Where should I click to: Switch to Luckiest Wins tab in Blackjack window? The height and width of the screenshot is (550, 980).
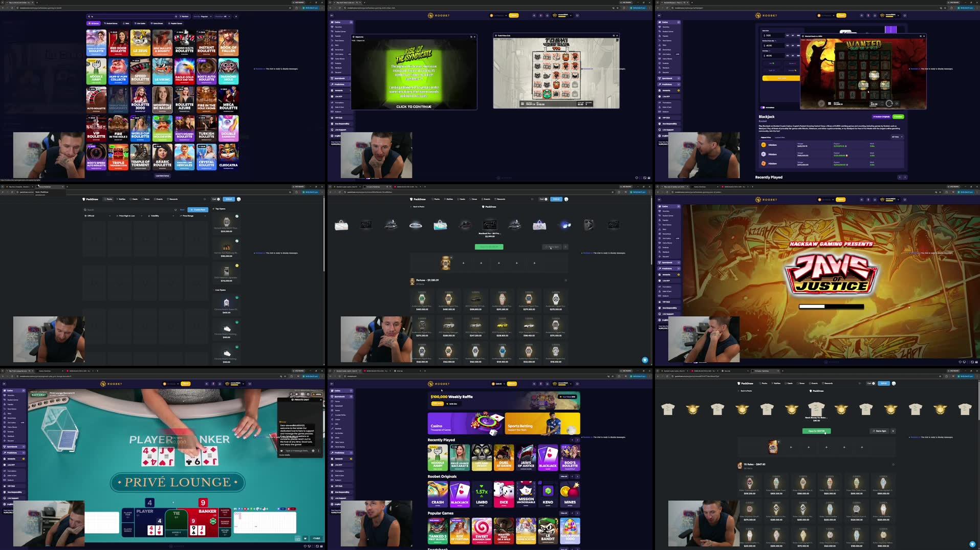(780, 137)
